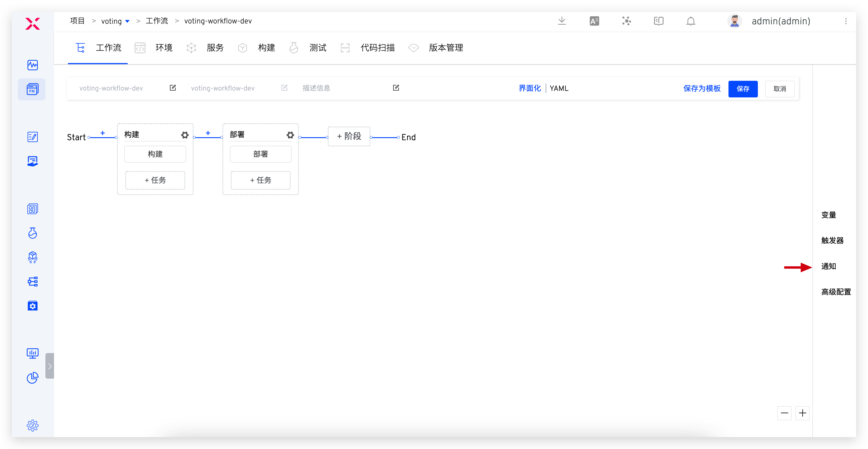
Task: Open the 部署 stage settings gear
Action: coord(290,135)
